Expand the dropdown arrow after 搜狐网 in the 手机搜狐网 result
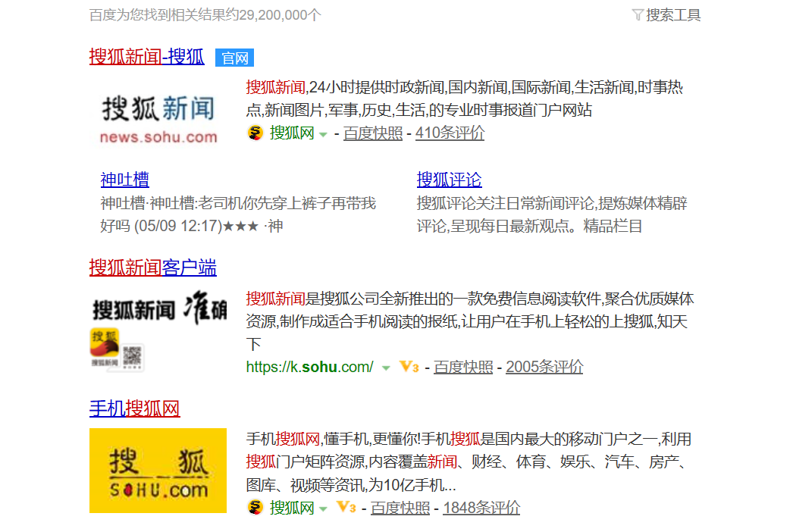 pyautogui.click(x=323, y=509)
